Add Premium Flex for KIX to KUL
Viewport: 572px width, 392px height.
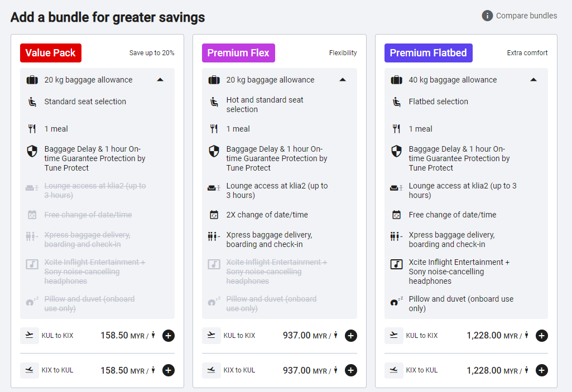coord(350,370)
